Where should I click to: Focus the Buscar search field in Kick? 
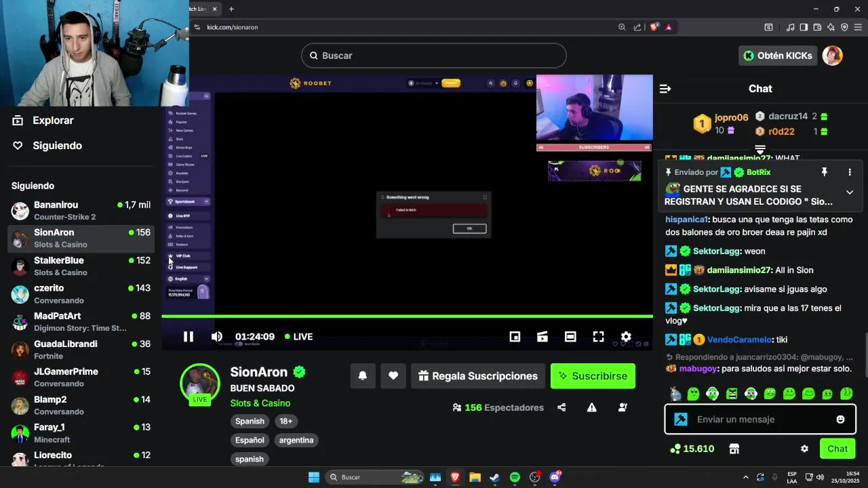coord(434,56)
